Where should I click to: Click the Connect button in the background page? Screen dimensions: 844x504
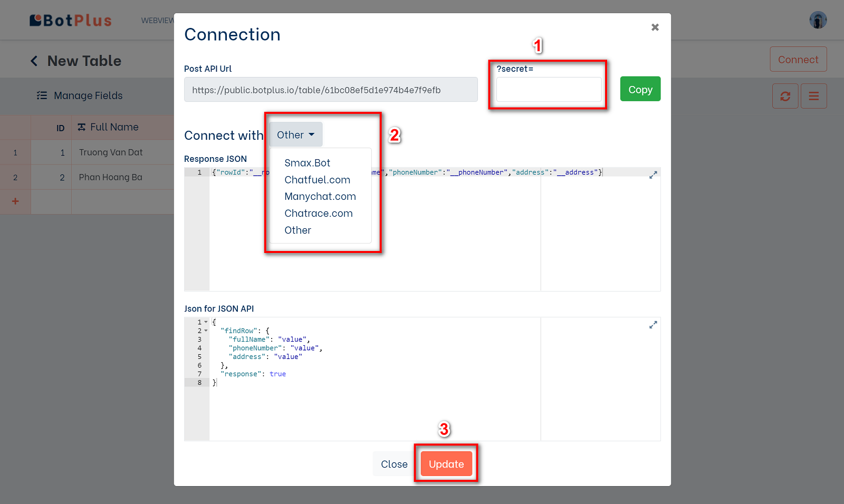coord(798,60)
